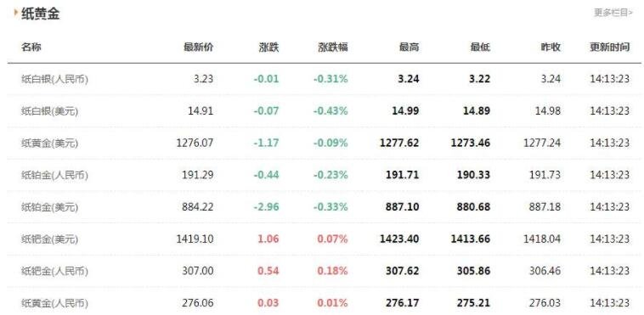Image resolution: width=644 pixels, height=315 pixels.
Task: Click the 昨收 column header
Action: click(x=551, y=48)
